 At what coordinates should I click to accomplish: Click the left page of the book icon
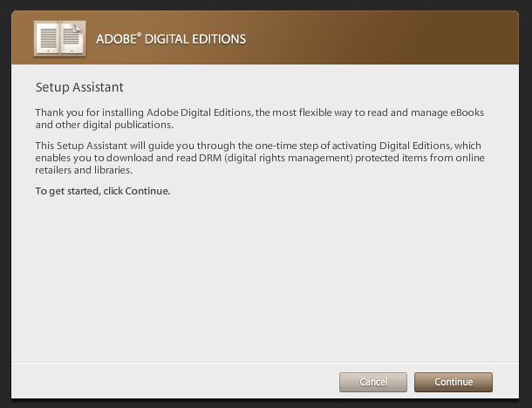pyautogui.click(x=47, y=38)
